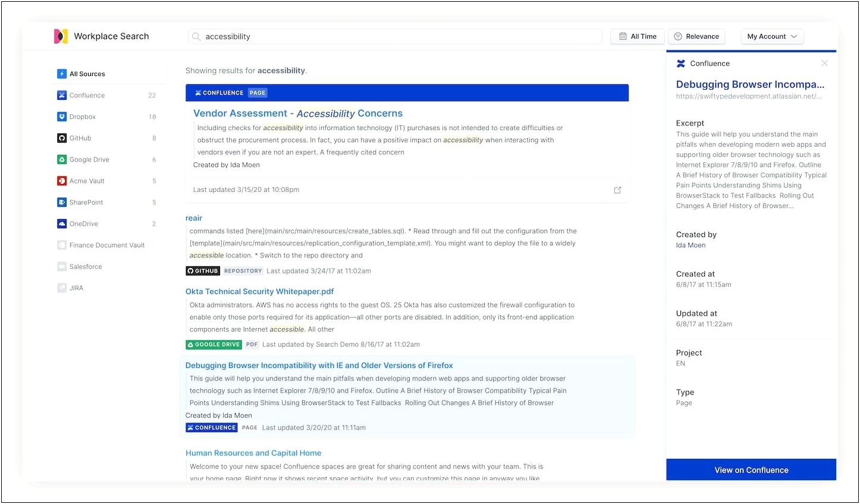Click the GITHUB badge on reair result
Screen dimensions: 860x504
[x=203, y=271]
